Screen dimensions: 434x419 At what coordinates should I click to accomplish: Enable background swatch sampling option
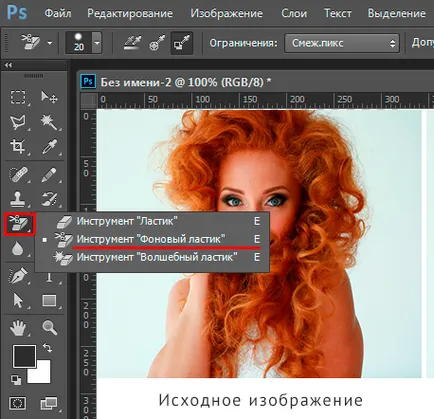[x=182, y=43]
